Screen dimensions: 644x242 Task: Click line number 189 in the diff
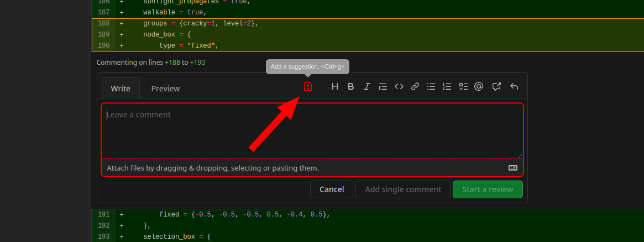coord(103,34)
